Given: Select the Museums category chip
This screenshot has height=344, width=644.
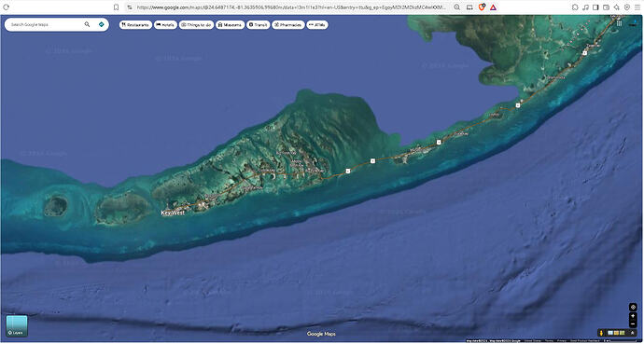Looking at the screenshot, I should click(230, 25).
